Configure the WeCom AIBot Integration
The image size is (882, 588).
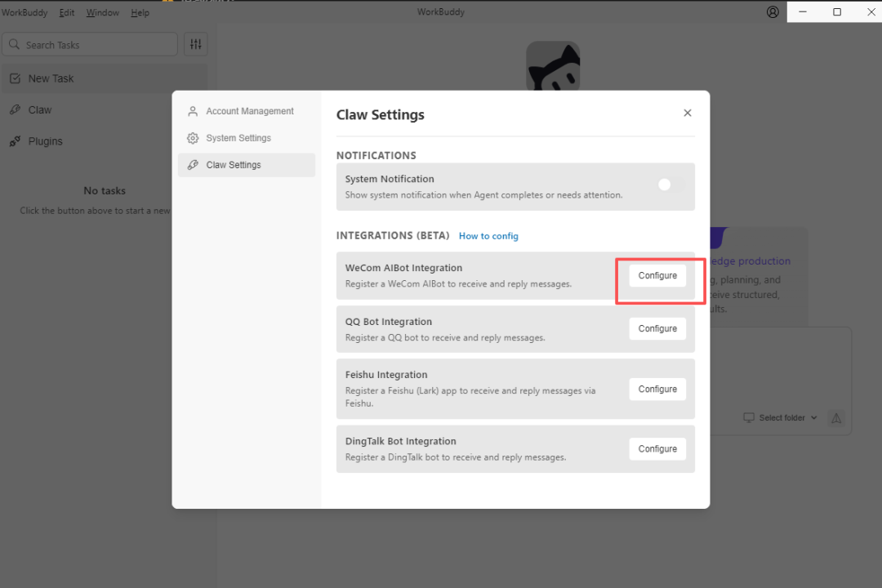[x=657, y=276]
